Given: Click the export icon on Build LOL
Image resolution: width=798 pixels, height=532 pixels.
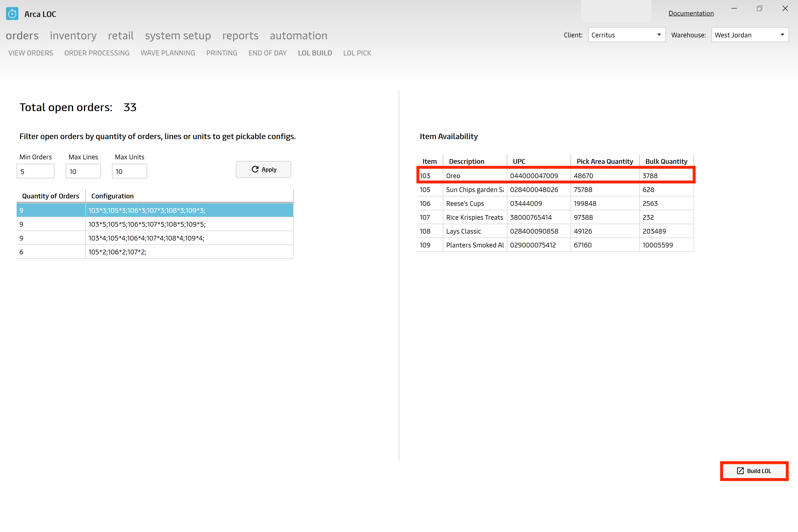Looking at the screenshot, I should pyautogui.click(x=740, y=470).
